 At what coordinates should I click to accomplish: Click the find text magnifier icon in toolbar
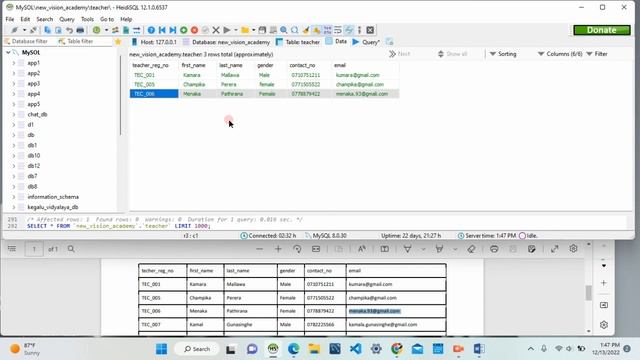tap(284, 30)
